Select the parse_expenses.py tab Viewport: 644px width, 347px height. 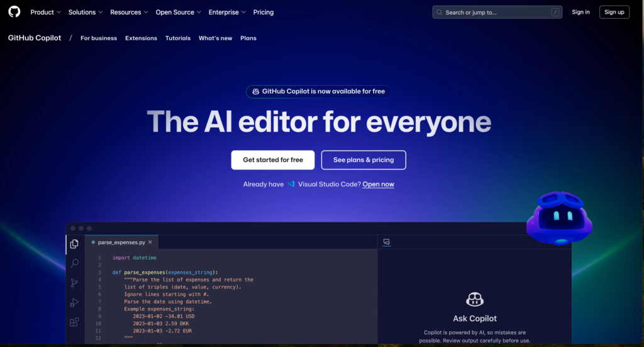coord(121,242)
